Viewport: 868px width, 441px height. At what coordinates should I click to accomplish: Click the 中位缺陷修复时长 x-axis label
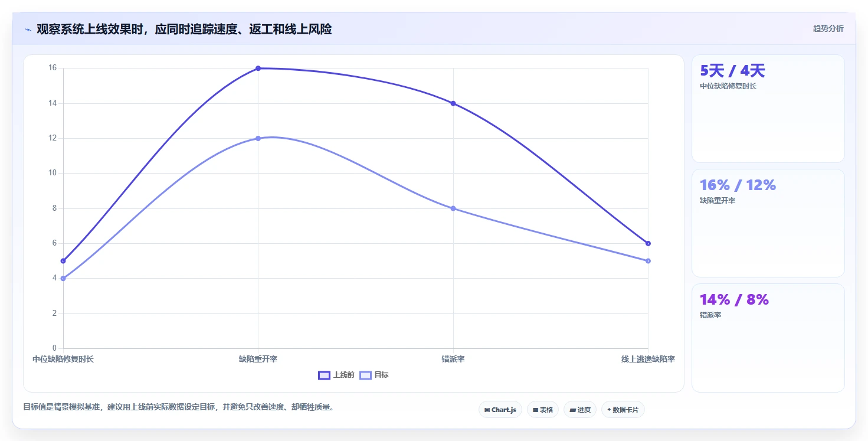(x=63, y=359)
